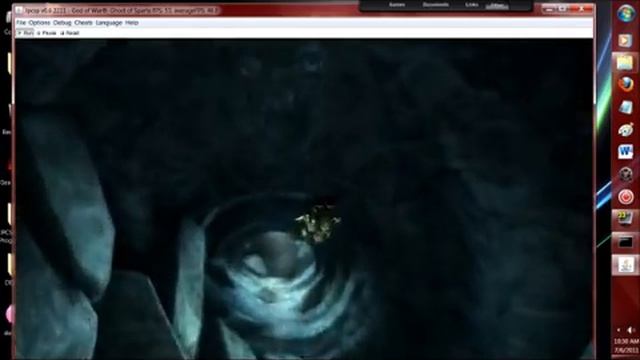Open the monitor-like taskbar icon with yellow badge
The width and height of the screenshot is (640, 360).
[624, 218]
